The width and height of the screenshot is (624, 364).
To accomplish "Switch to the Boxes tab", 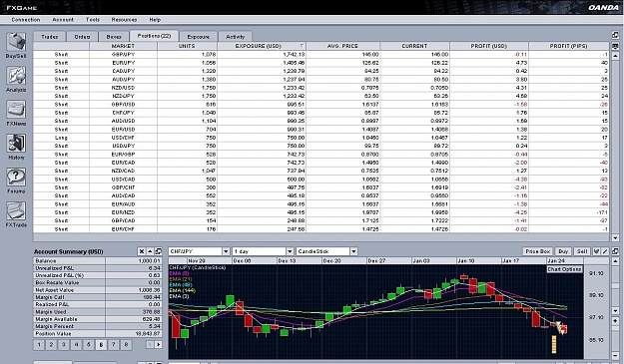I will [x=114, y=37].
